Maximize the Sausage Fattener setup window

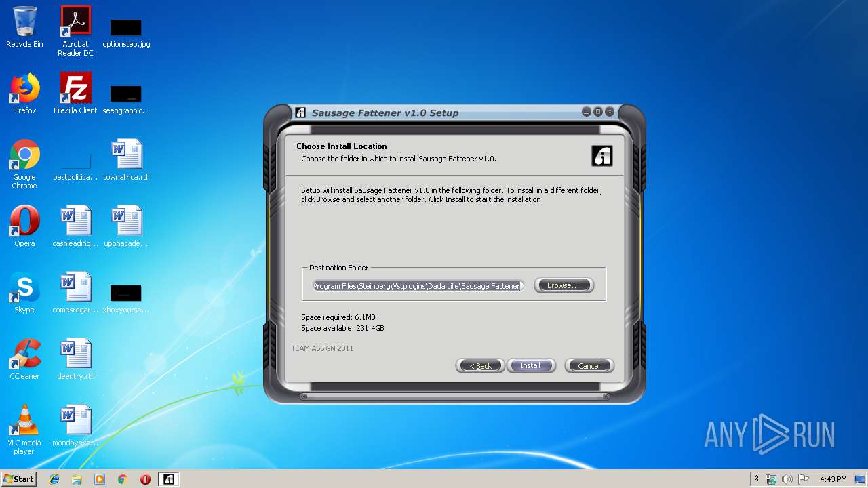coord(598,112)
